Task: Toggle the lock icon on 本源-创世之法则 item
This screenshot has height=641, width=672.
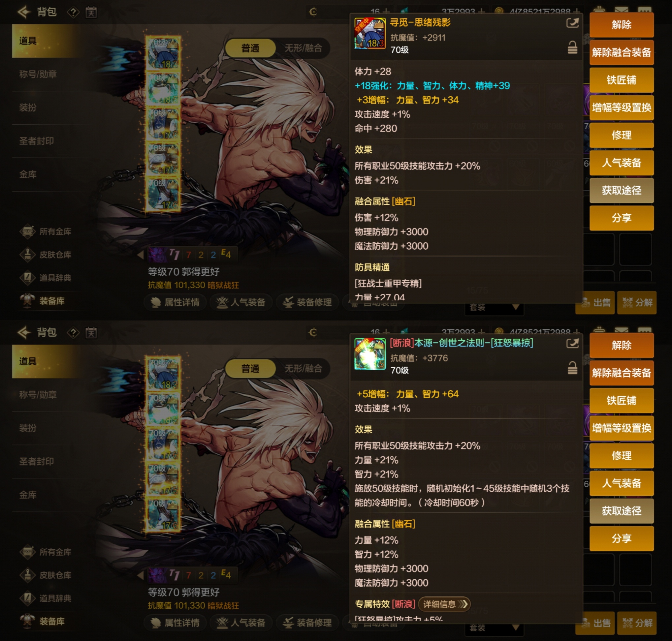Action: point(572,368)
